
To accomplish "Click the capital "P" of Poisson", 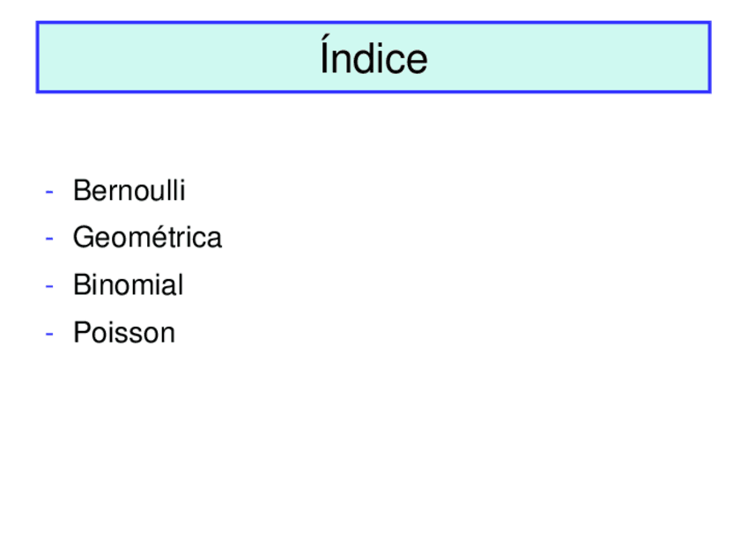I will [x=81, y=333].
